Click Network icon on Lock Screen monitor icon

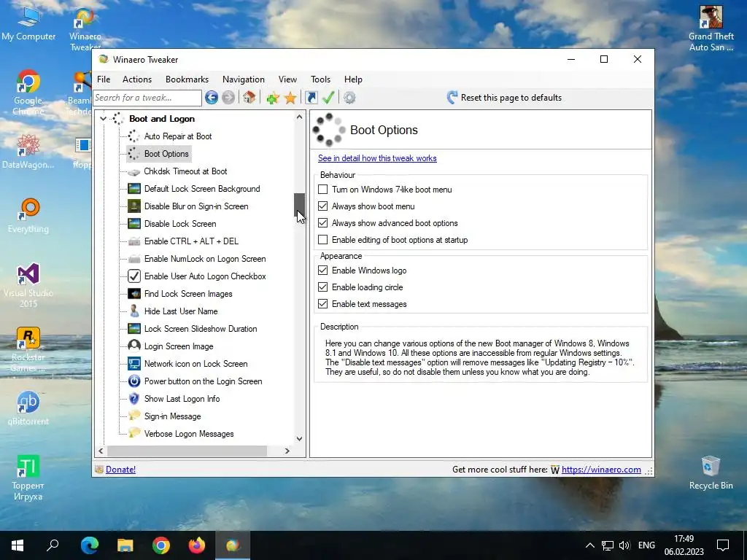[134, 364]
